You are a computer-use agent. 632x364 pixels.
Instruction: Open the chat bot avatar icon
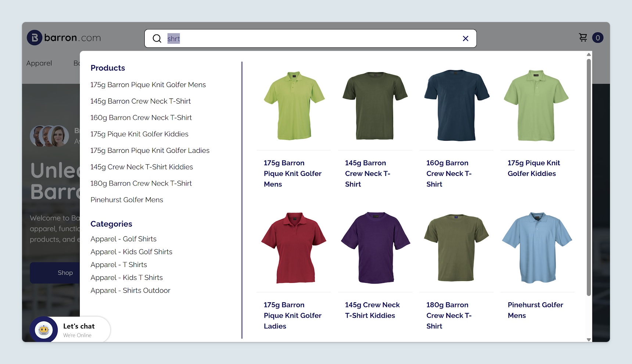tap(44, 330)
